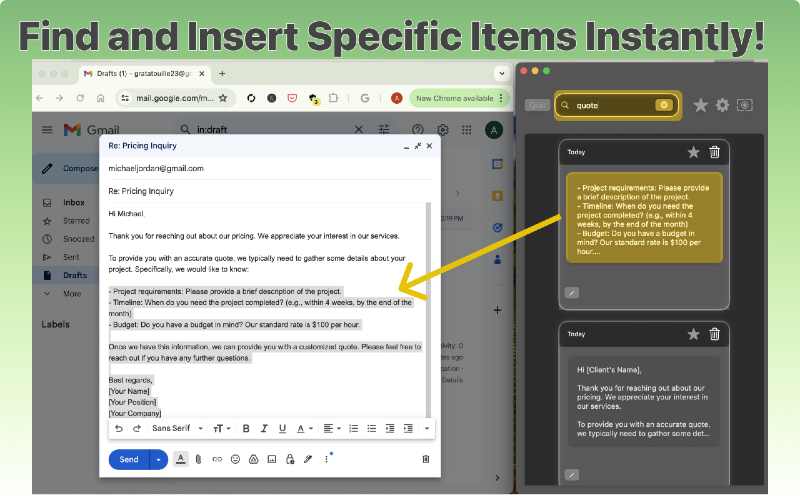Open the text color dropdown
The image size is (800, 500).
304,429
